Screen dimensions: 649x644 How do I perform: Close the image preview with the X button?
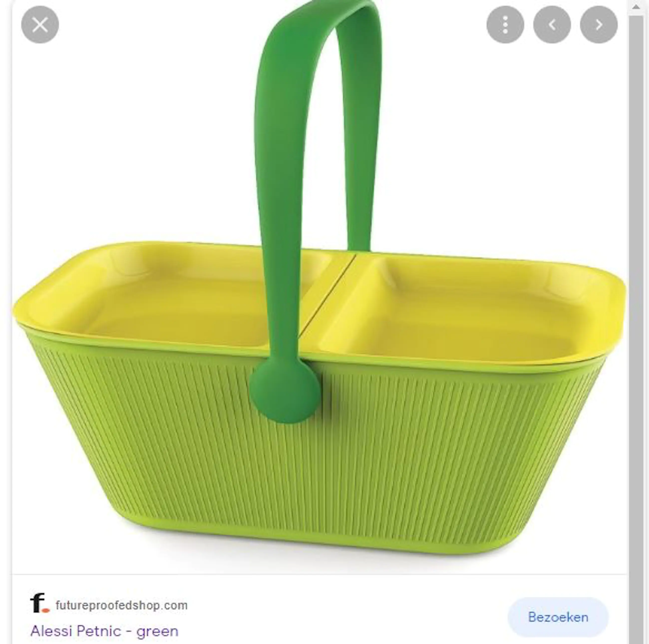[40, 24]
